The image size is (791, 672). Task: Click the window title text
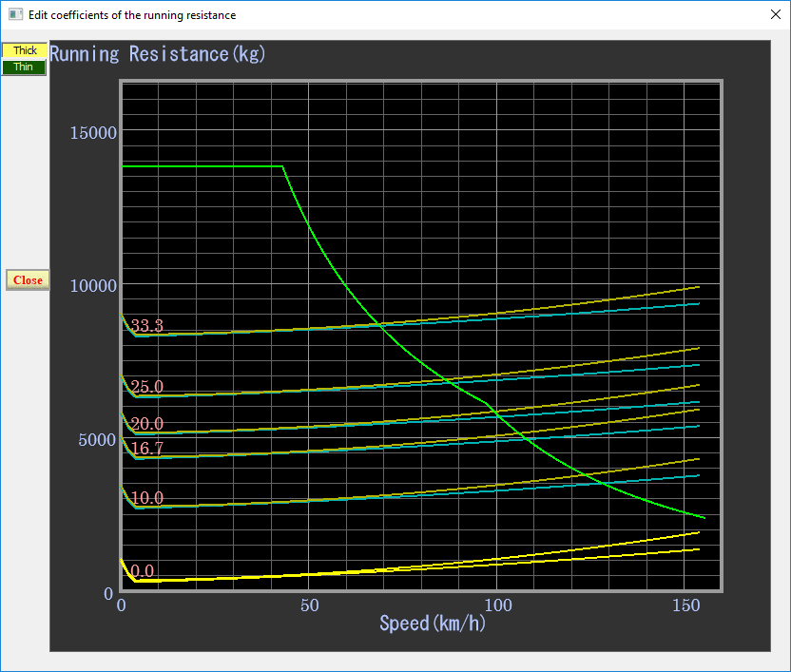(132, 15)
